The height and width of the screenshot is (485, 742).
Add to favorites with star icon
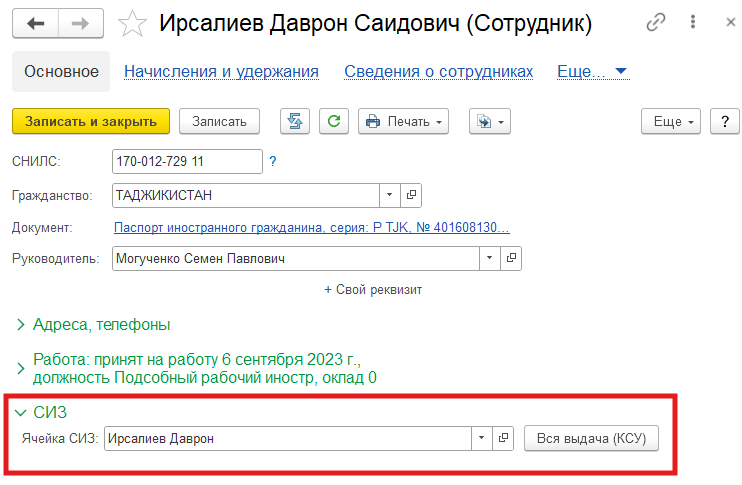point(132,23)
